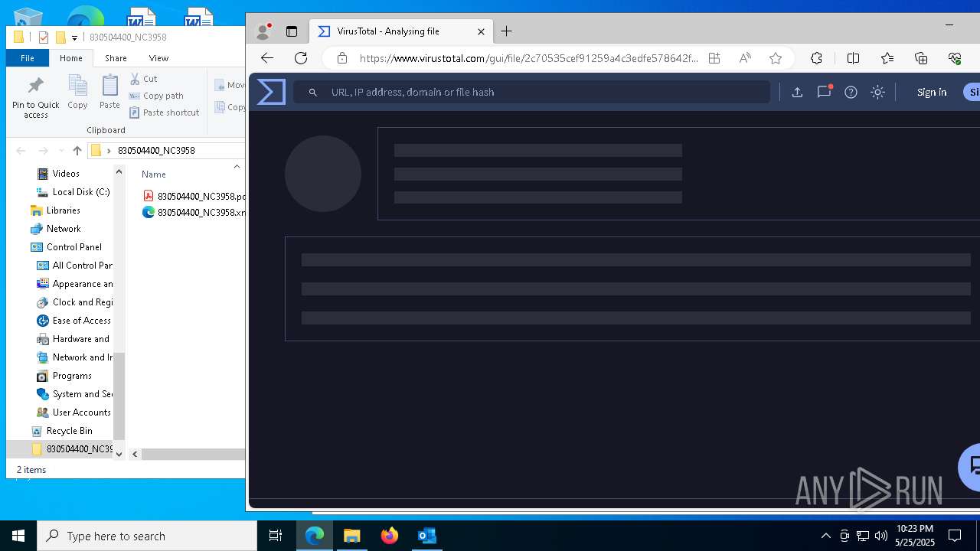Select User Accounts in navigation pane
Screen dimensions: 980x551
tap(74, 412)
